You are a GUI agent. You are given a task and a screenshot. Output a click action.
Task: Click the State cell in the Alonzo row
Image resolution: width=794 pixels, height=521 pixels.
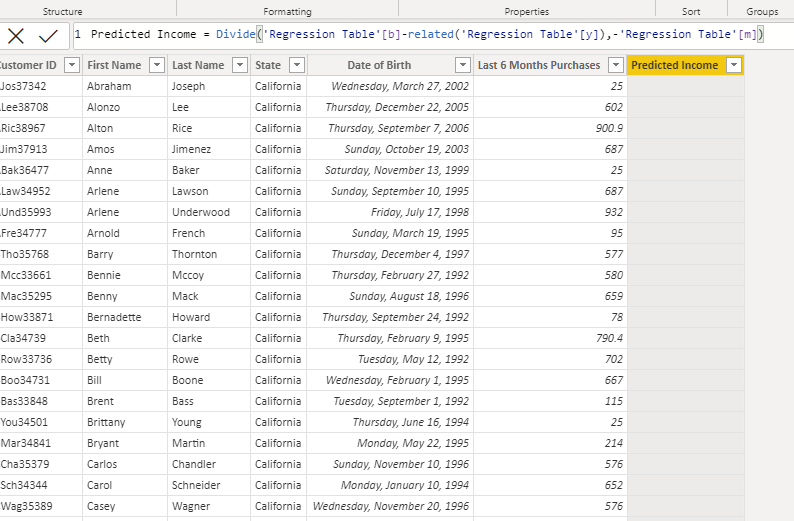point(278,107)
